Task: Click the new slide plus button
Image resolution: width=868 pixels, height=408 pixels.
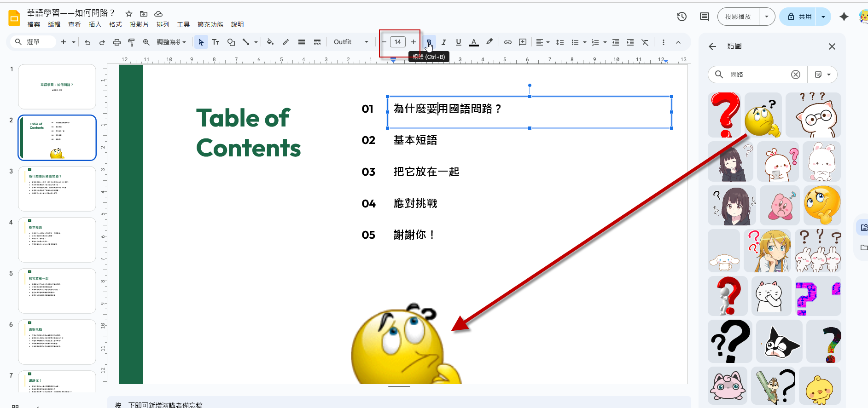Action: 64,42
